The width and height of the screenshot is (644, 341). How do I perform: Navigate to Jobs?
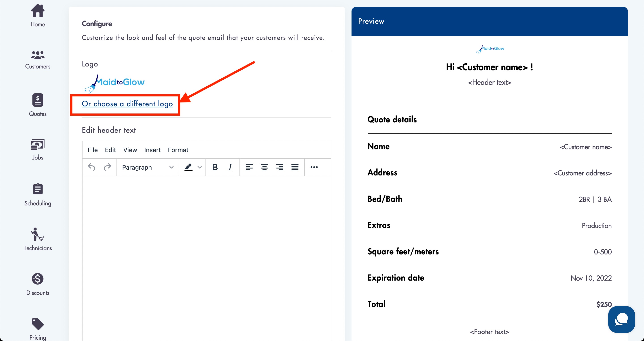pos(38,149)
